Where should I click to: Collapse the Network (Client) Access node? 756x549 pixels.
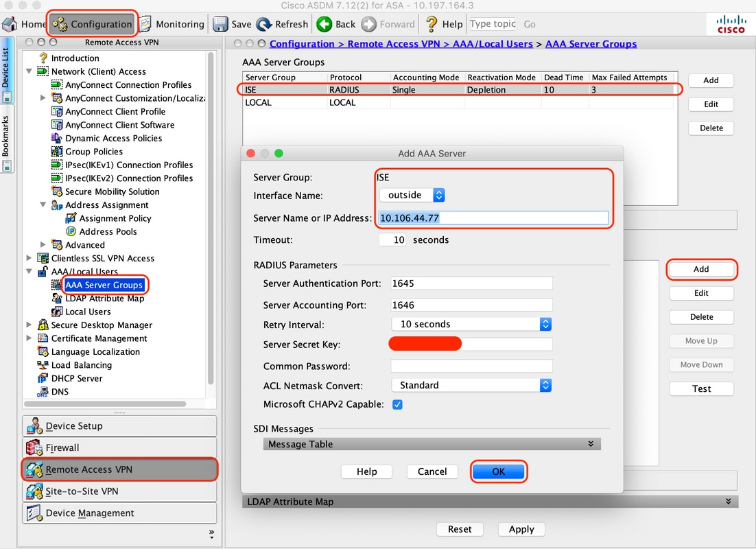click(29, 71)
